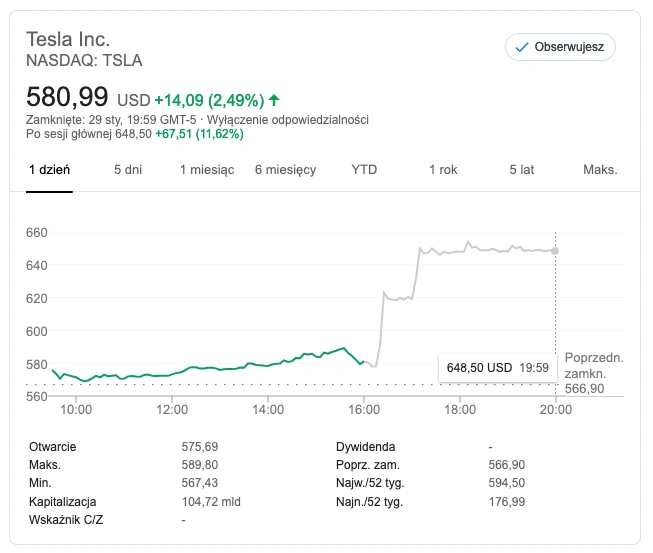Viewport: 653px width, 553px height.
Task: Click the Poprzedn. zamkn. 566,90 chart label
Action: pos(594,373)
